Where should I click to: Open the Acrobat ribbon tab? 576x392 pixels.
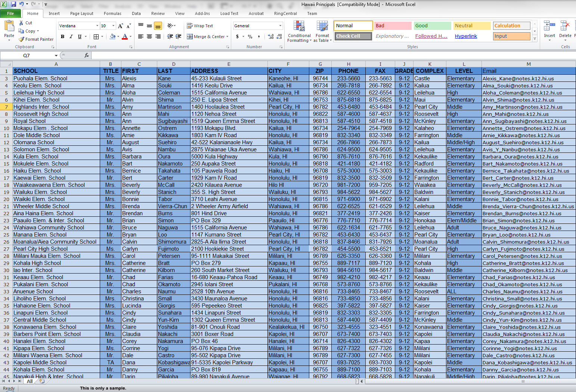coord(256,13)
